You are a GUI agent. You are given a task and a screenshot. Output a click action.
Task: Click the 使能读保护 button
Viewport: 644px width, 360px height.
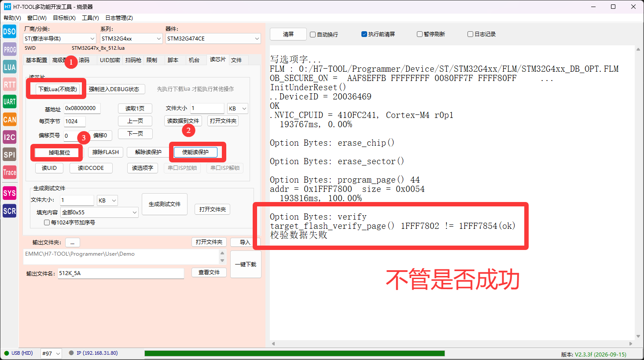pyautogui.click(x=195, y=152)
